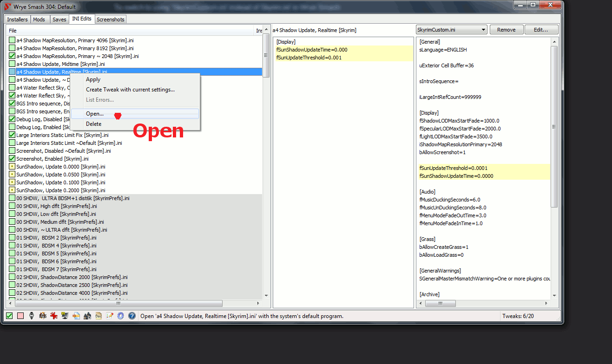Toggle checkbox for a4 Shadow MapResolution, Primary 8192

click(x=12, y=48)
